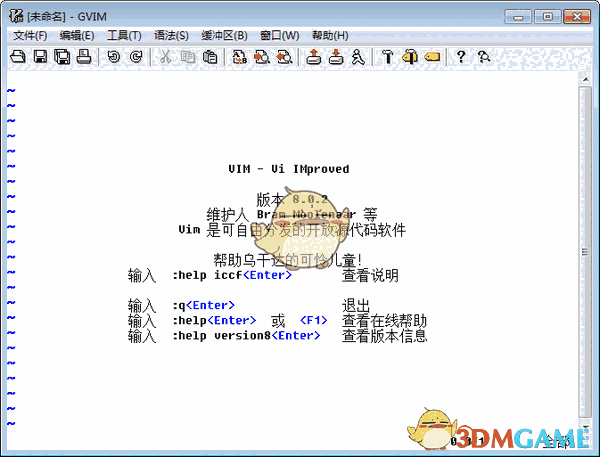
Task: Click the Find Help search icon
Action: (484, 57)
